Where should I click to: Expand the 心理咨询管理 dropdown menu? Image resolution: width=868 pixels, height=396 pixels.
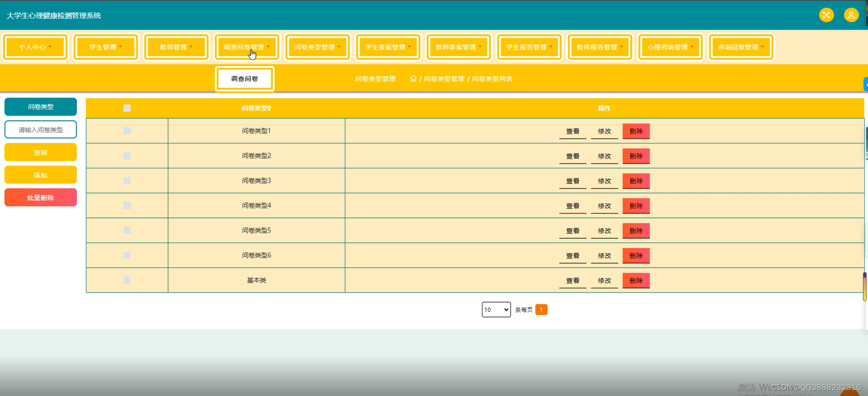[x=670, y=47]
